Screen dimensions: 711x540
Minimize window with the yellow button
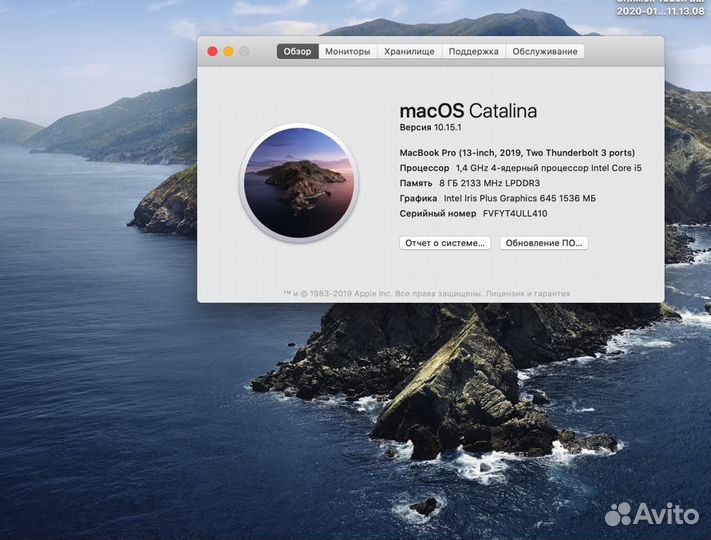click(228, 51)
